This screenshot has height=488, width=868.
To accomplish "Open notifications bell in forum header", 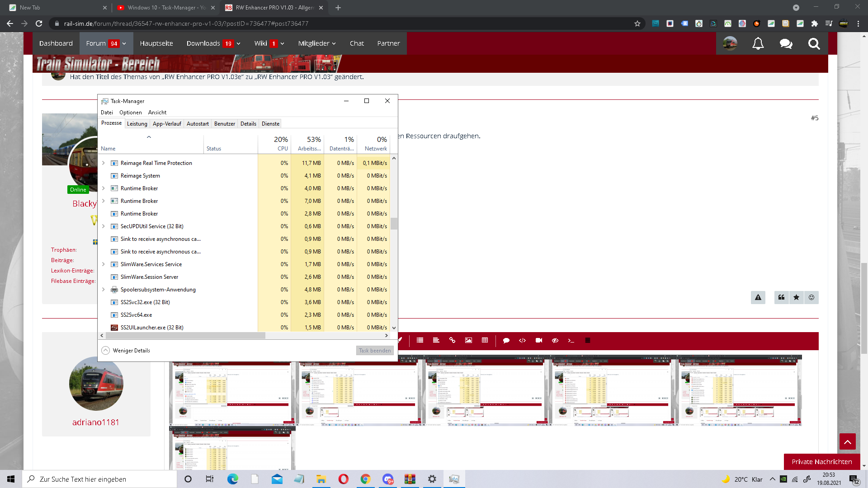I will coord(758,43).
